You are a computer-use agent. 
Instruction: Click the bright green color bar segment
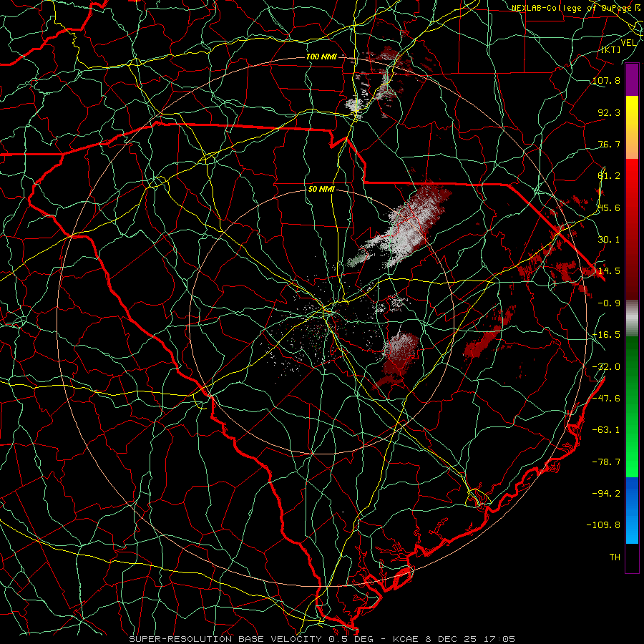(632, 406)
